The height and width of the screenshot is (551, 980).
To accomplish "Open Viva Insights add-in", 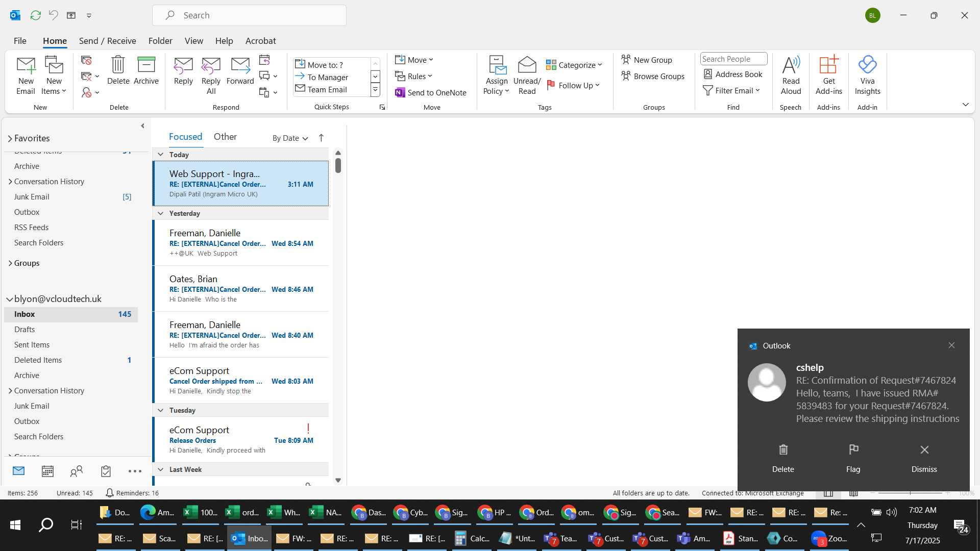I will pos(867,76).
